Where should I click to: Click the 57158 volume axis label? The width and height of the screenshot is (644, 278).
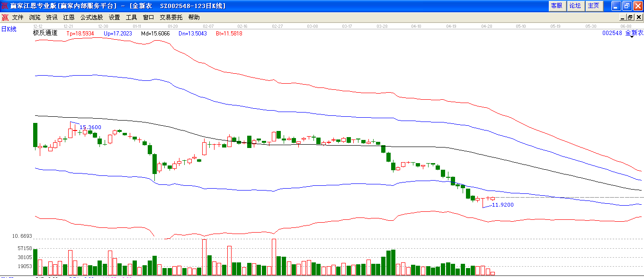(x=25, y=248)
